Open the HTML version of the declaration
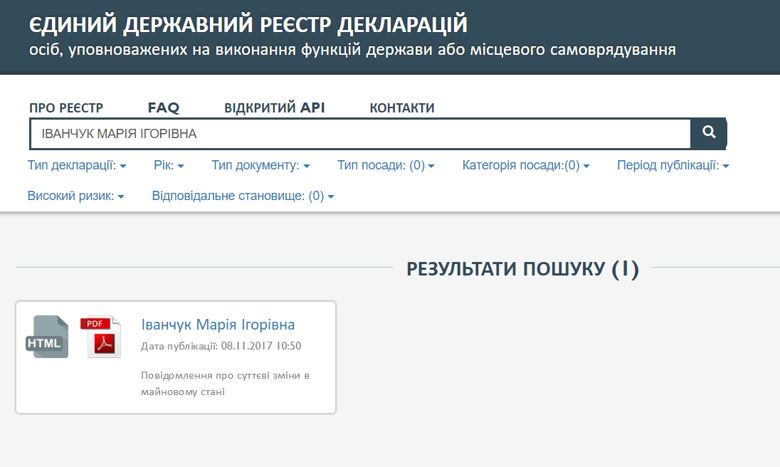 coord(46,338)
